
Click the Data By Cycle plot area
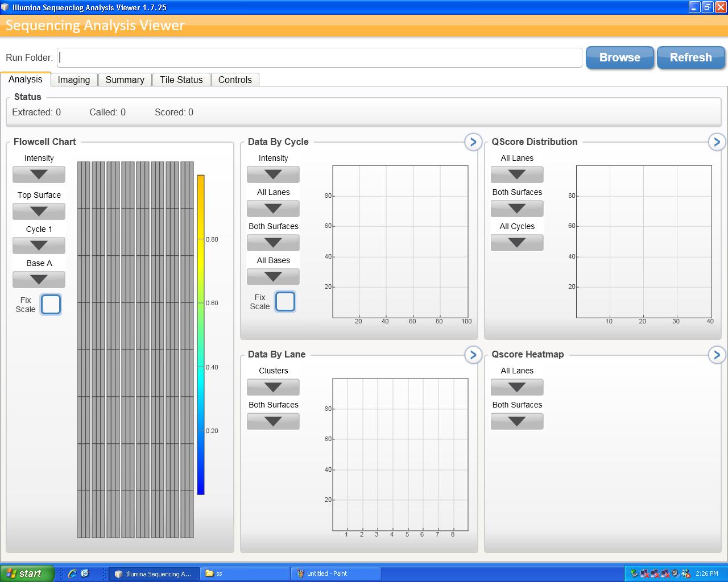[400, 242]
